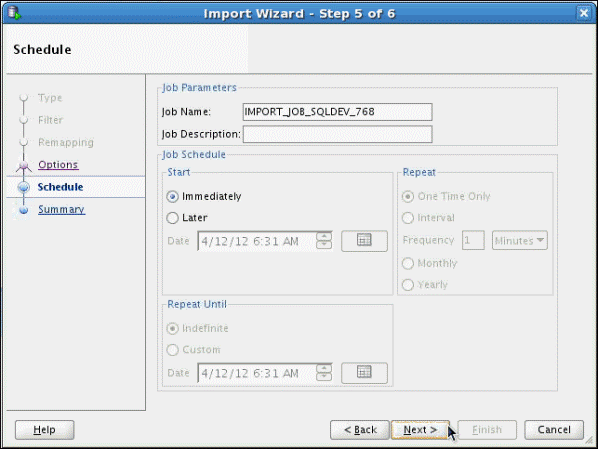Go to the Options wizard step
The image size is (598, 449).
pyautogui.click(x=58, y=165)
